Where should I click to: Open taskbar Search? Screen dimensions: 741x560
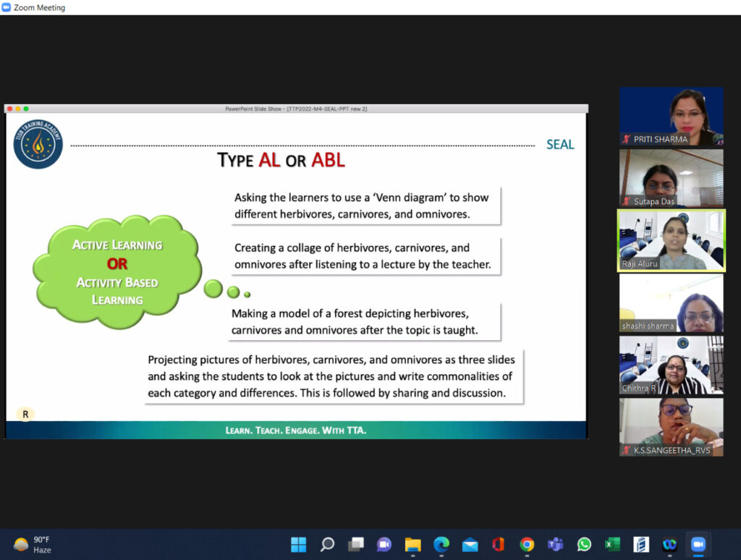tap(327, 545)
